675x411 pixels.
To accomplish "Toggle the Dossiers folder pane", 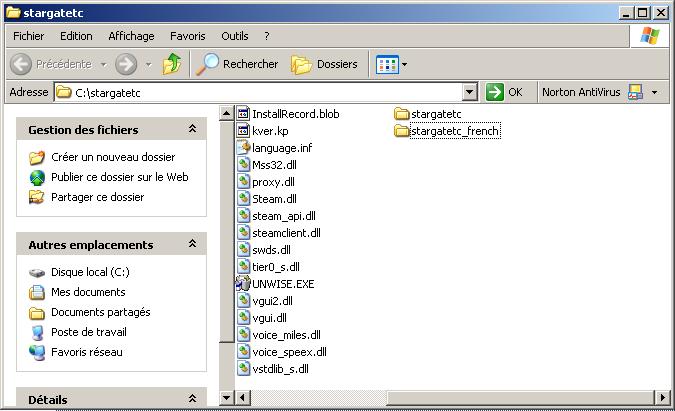I will coord(324,64).
